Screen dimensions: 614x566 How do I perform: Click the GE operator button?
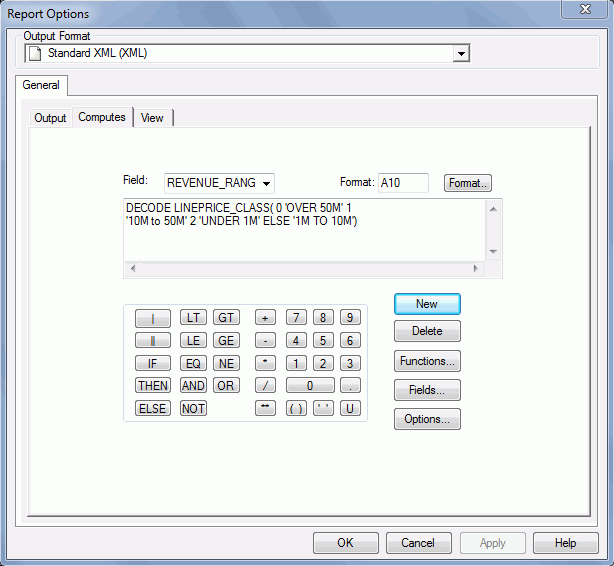pos(226,340)
